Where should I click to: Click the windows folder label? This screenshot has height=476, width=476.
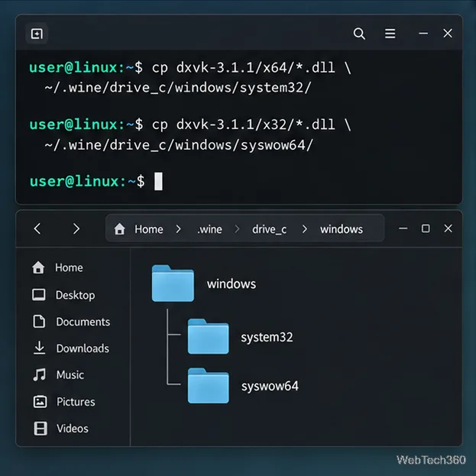(232, 283)
